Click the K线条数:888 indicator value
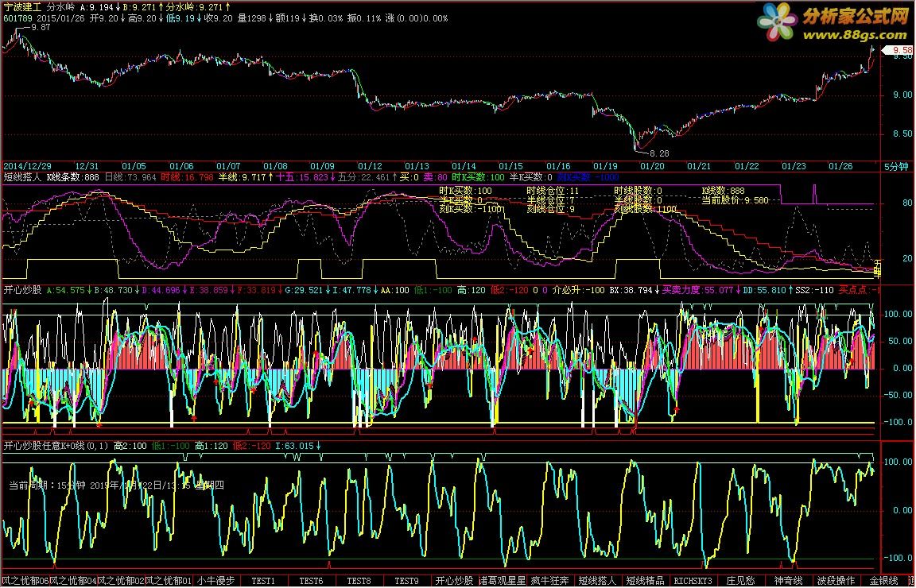Image resolution: width=916 pixels, height=588 pixels. tap(73, 177)
